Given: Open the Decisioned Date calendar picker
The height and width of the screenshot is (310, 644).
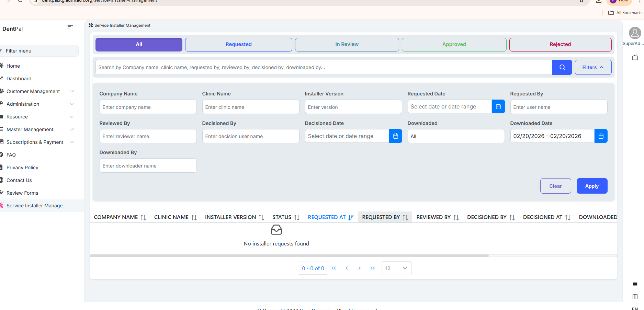Looking at the screenshot, I should (x=395, y=136).
